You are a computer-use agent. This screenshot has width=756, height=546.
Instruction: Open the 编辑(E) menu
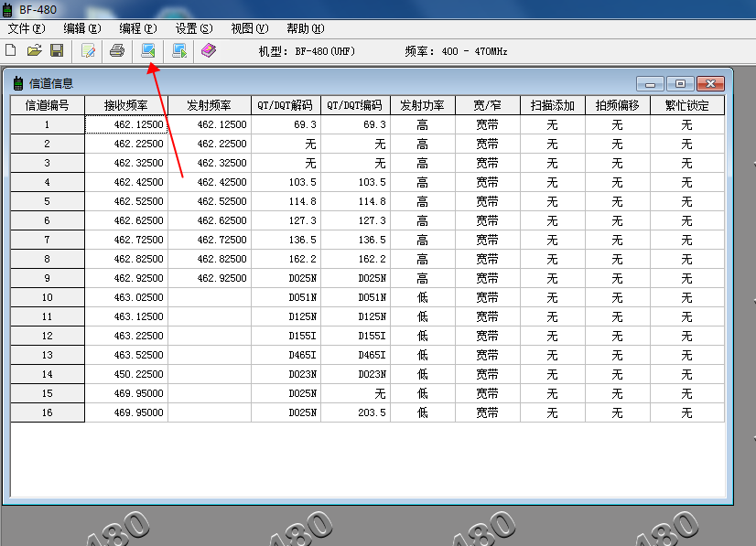point(82,29)
